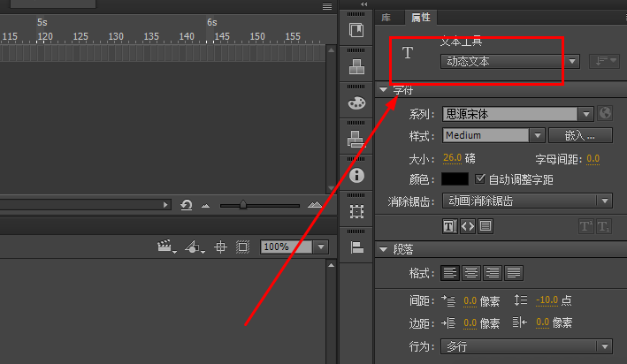Toggle the Subscript button
Screen dimensions: 627x364
point(603,226)
